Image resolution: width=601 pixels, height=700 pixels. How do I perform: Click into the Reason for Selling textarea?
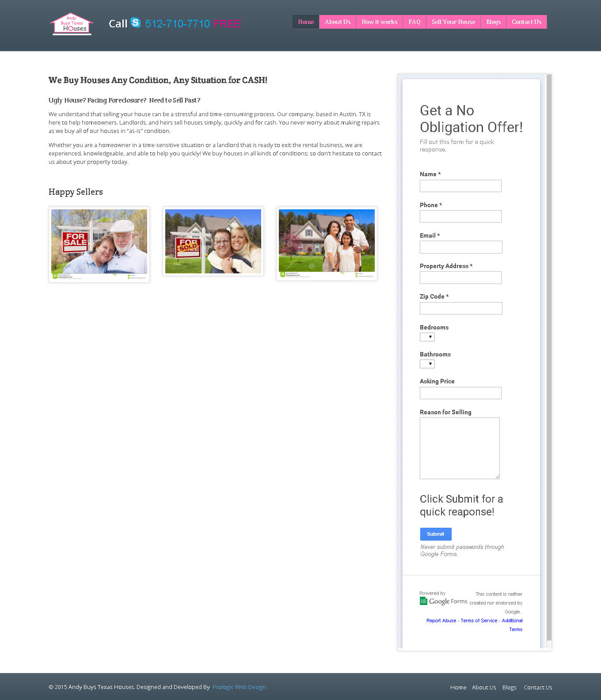tap(459, 448)
